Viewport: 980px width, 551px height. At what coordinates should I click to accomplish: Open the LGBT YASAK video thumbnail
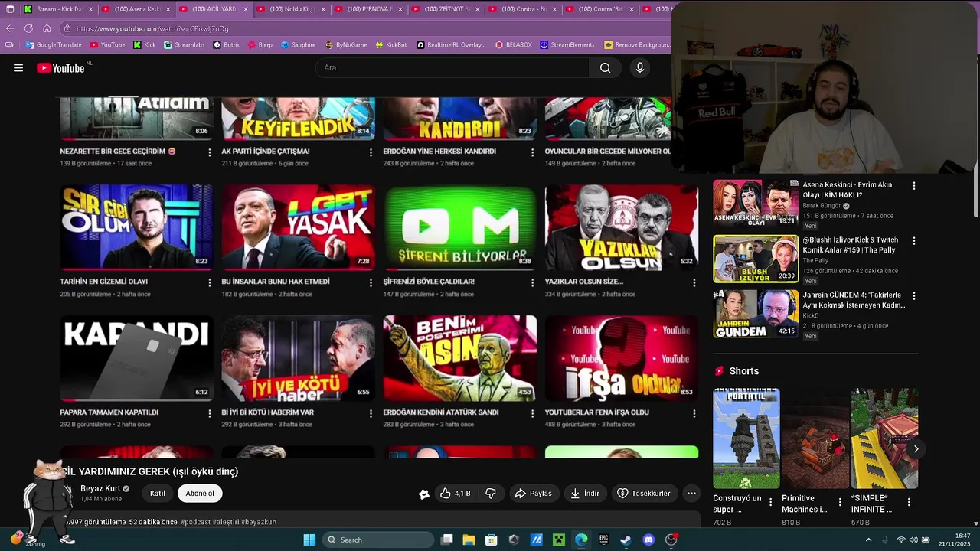coord(298,227)
